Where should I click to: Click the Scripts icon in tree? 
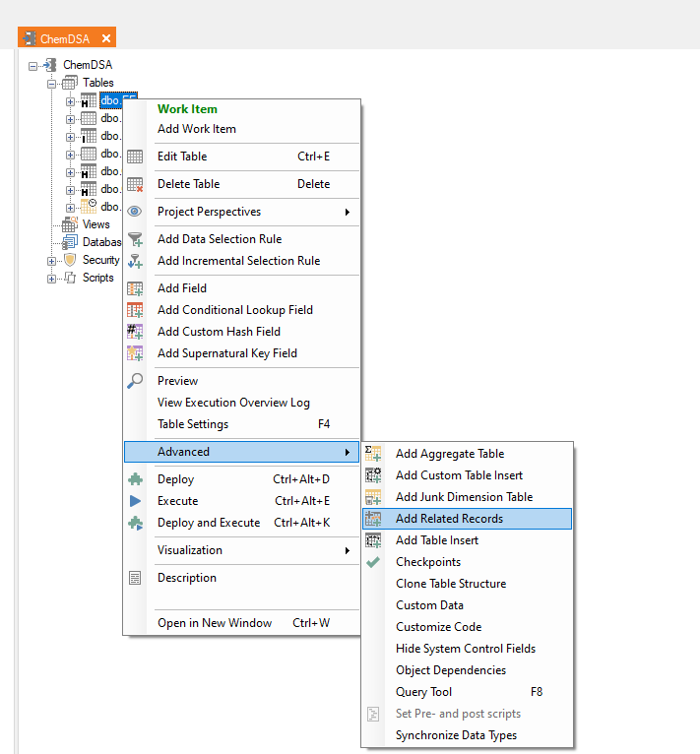pos(70,278)
